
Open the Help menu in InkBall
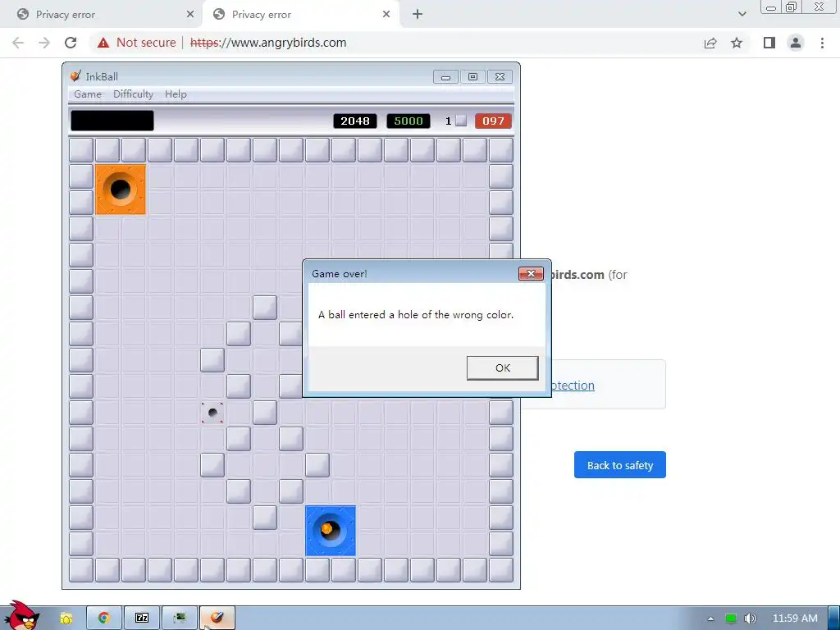[x=176, y=94]
